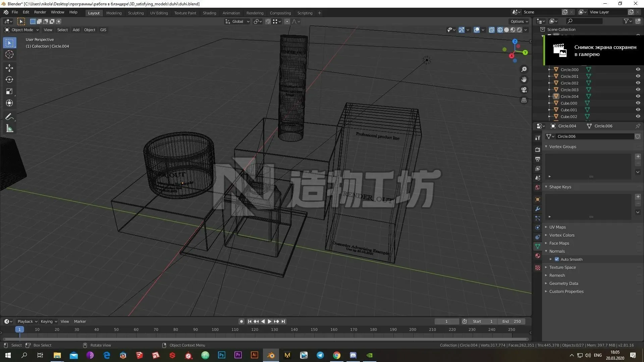Click the snap magnet icon
This screenshot has width=644, height=362.
point(268,21)
